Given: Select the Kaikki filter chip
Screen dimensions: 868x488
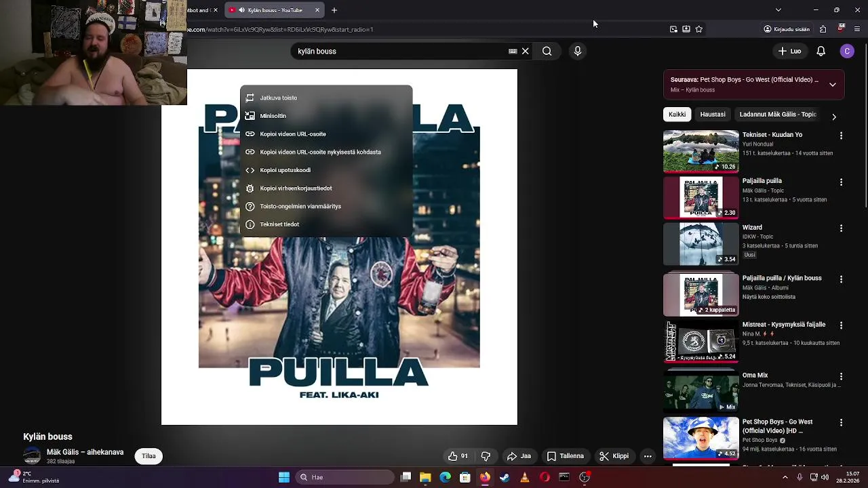Looking at the screenshot, I should point(677,115).
